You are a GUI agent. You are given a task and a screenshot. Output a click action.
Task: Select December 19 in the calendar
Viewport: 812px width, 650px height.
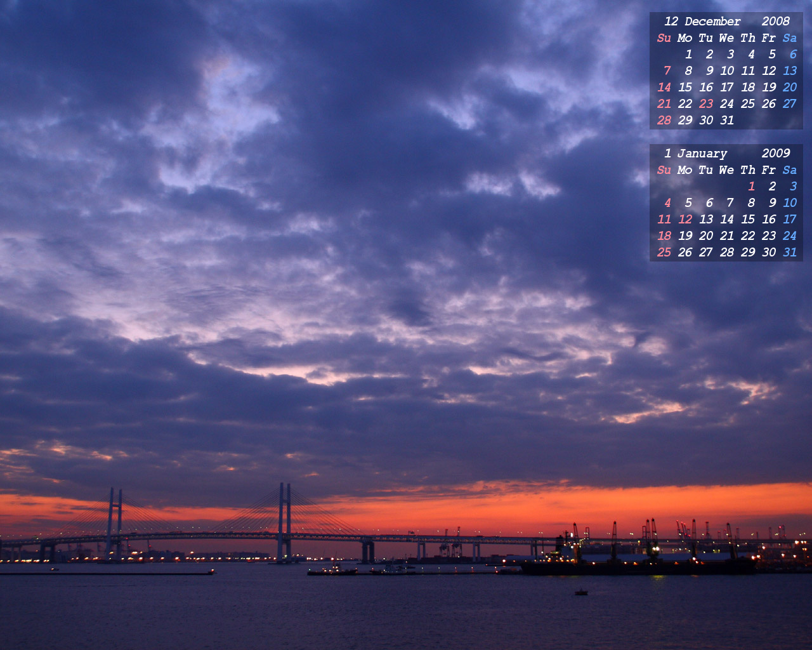click(769, 87)
